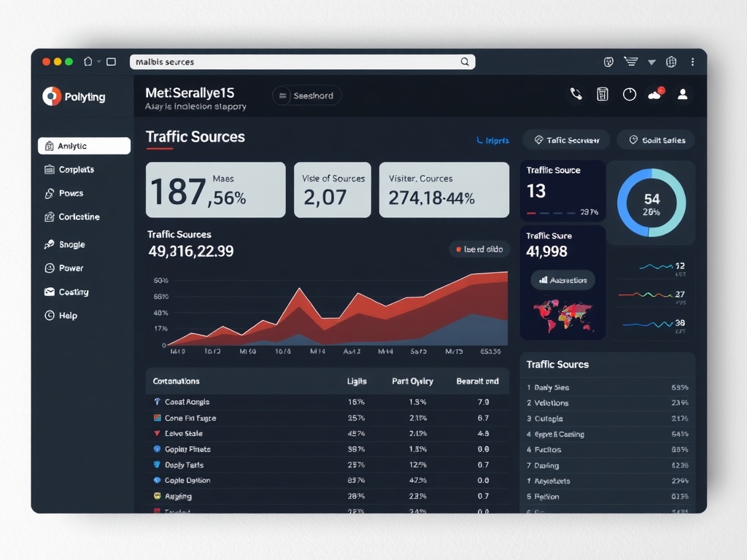Open the browser toolbar dropdown triangle
The width and height of the screenshot is (747, 560).
pos(651,63)
